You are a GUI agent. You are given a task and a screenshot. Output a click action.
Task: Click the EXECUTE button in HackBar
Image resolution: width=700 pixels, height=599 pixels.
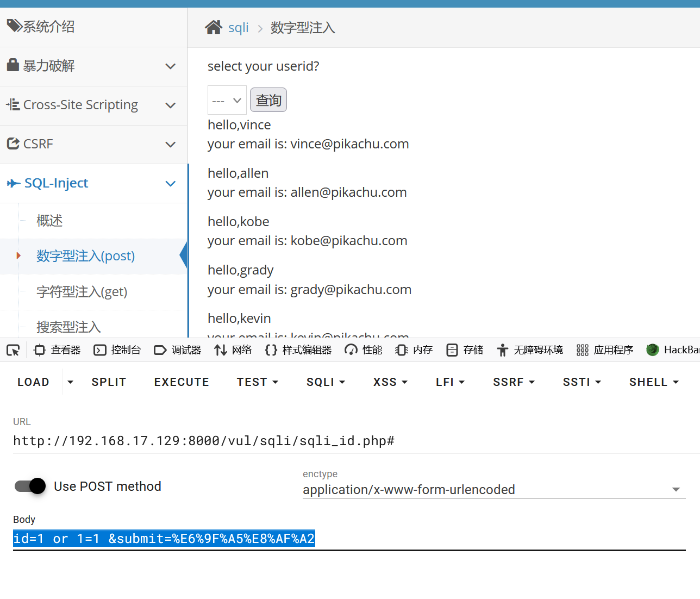pyautogui.click(x=182, y=382)
